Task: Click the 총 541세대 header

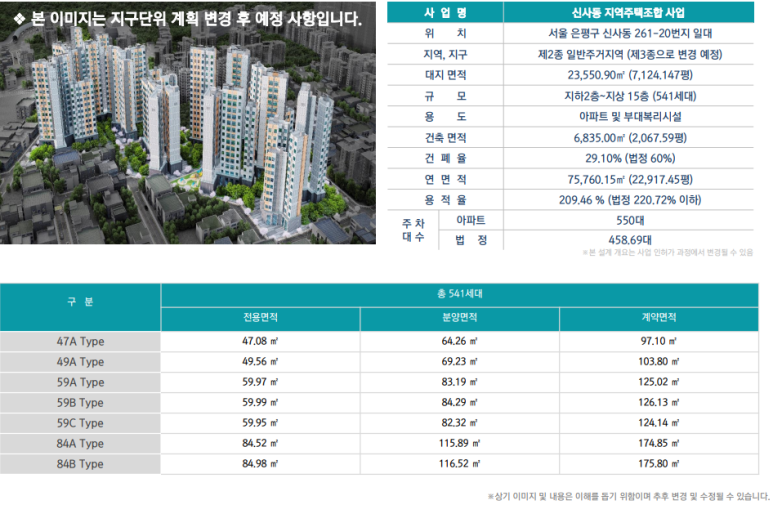Action: pyautogui.click(x=459, y=294)
